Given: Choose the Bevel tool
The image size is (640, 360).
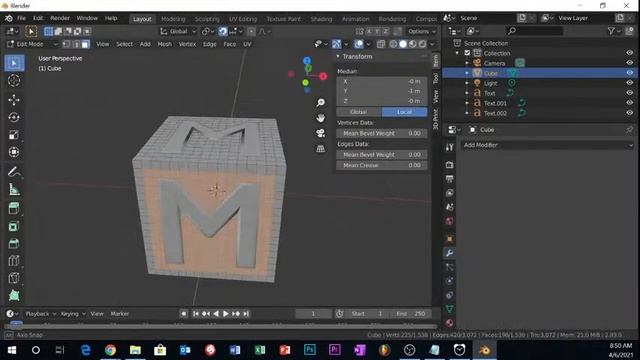Looking at the screenshot, I should pos(14,244).
